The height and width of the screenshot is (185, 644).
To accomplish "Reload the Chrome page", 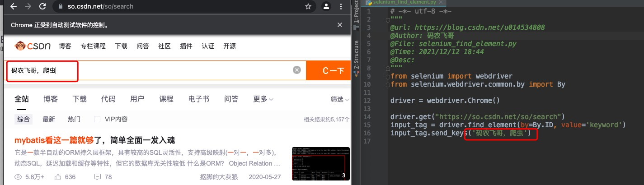I will click(x=42, y=7).
